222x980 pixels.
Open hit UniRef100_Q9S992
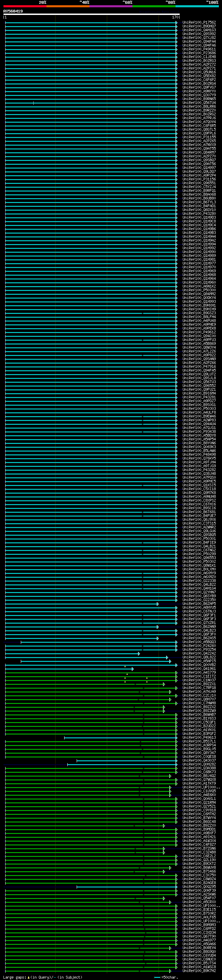pos(199,34)
